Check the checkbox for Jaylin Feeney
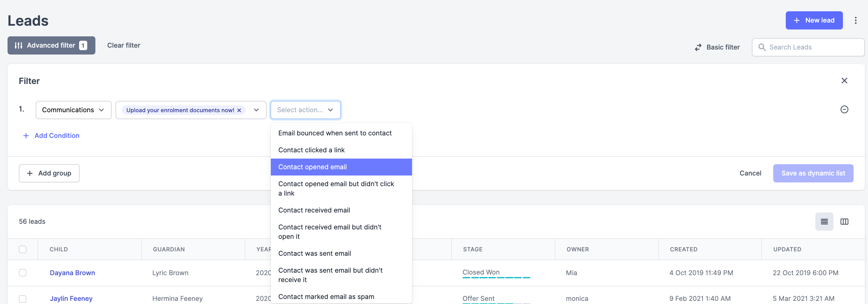 (x=23, y=298)
